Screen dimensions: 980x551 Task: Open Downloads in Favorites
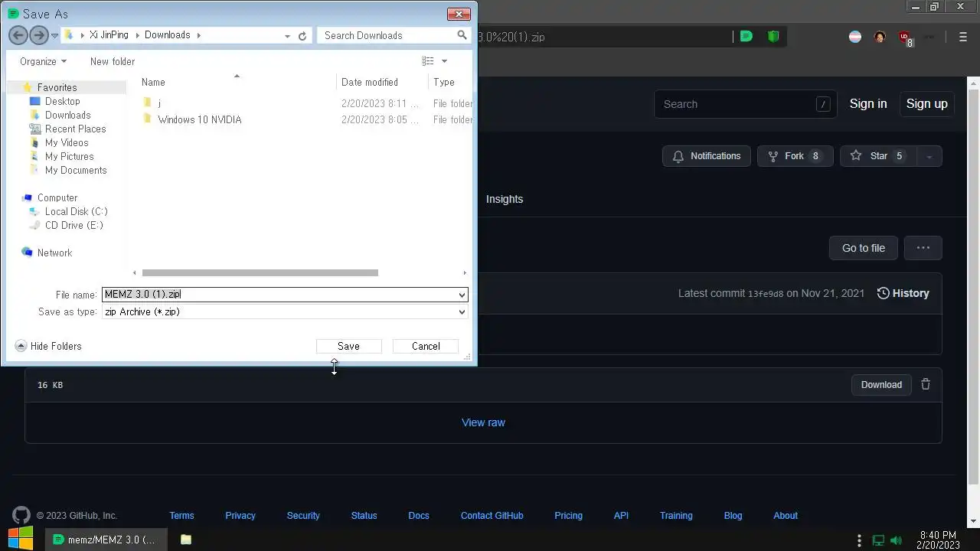click(x=67, y=115)
